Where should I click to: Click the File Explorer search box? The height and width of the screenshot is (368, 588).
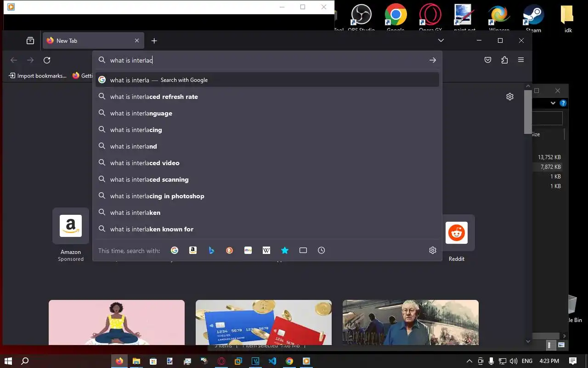point(548,118)
